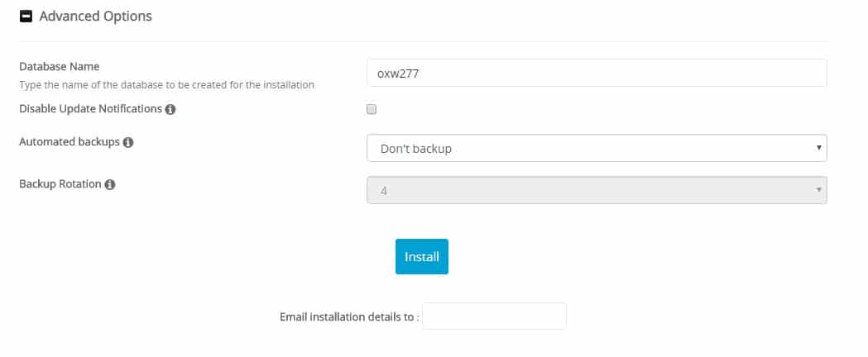Viewport: 868px width, 357px height.
Task: Click the Email installation details to label
Action: [x=350, y=317]
